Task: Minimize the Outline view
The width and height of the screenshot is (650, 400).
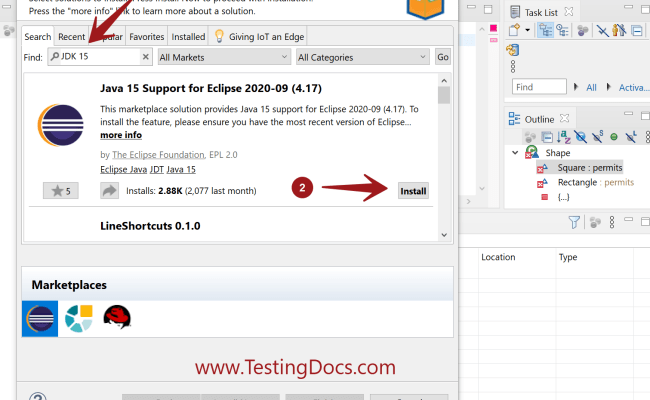Action: 628,114
